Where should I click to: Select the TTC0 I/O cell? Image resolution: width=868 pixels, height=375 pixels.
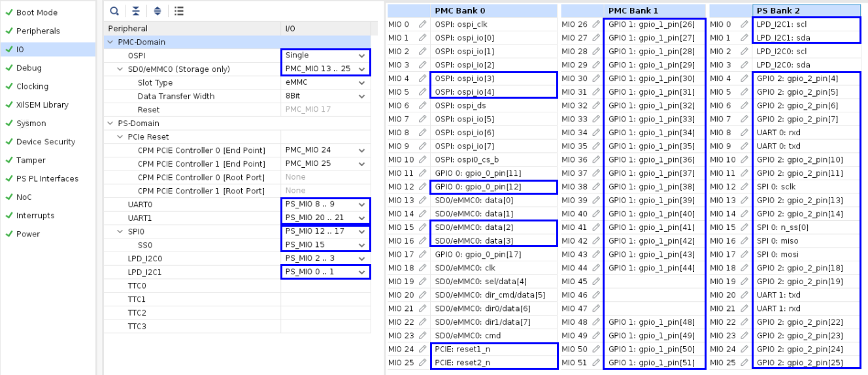(x=325, y=286)
